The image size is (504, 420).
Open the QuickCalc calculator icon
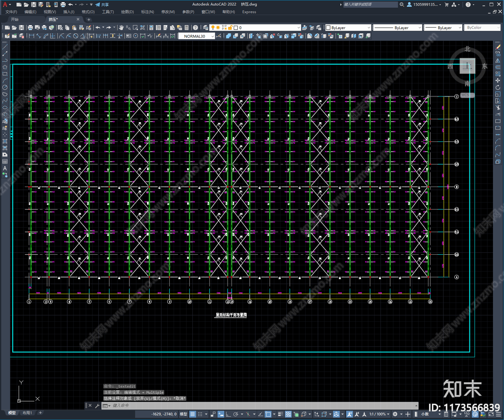coord(186,28)
